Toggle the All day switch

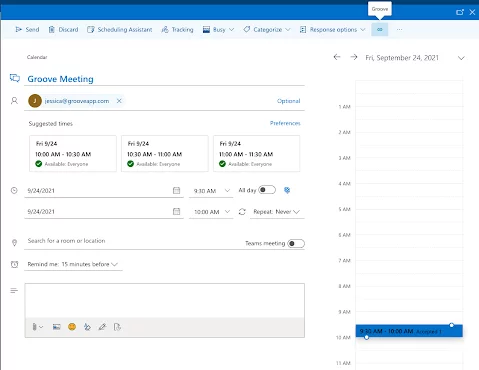point(267,190)
